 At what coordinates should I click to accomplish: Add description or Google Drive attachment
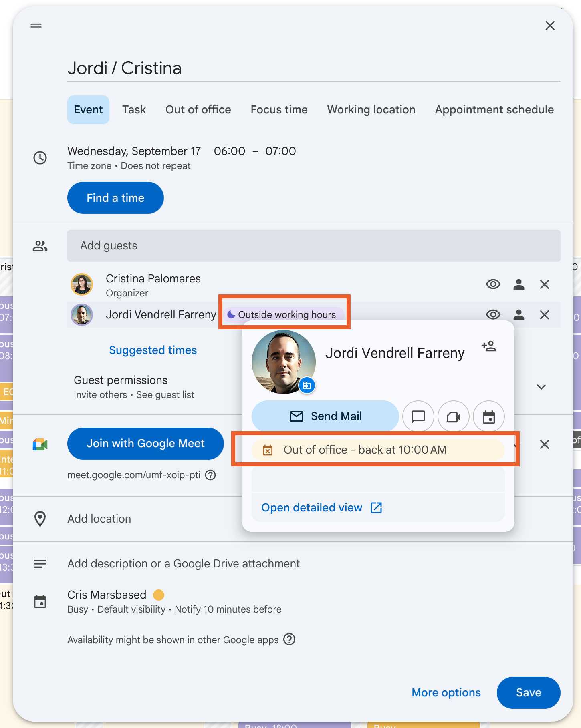click(x=184, y=563)
